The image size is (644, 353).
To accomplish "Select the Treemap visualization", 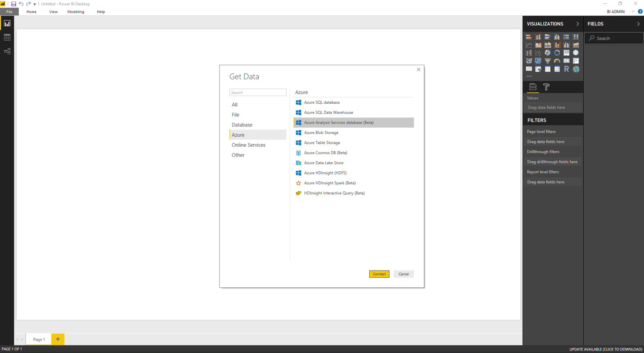I will pos(566,53).
